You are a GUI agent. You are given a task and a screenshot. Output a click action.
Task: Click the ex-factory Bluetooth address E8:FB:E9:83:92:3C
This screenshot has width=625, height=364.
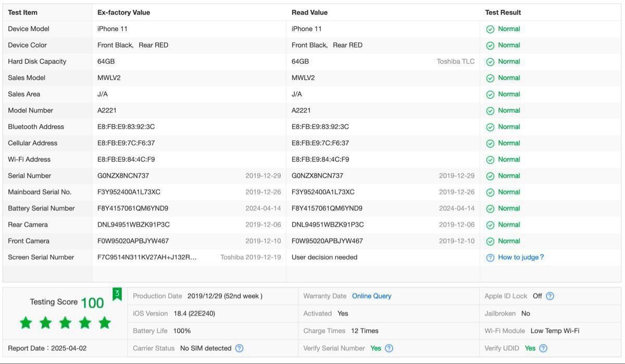[126, 127]
